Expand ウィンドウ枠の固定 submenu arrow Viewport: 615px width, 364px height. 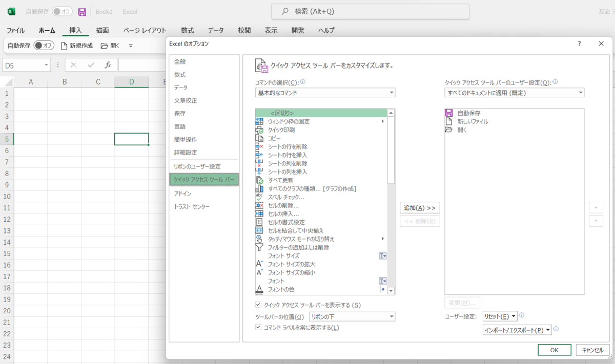383,121
